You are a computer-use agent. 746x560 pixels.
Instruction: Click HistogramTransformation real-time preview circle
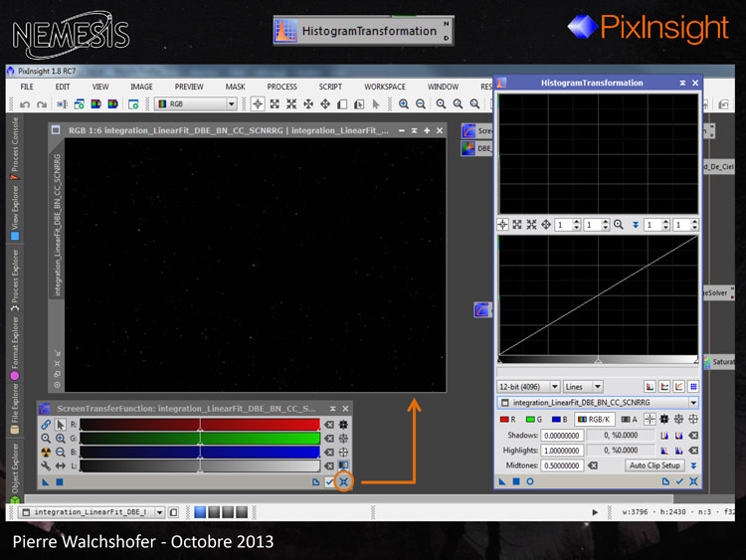530,481
